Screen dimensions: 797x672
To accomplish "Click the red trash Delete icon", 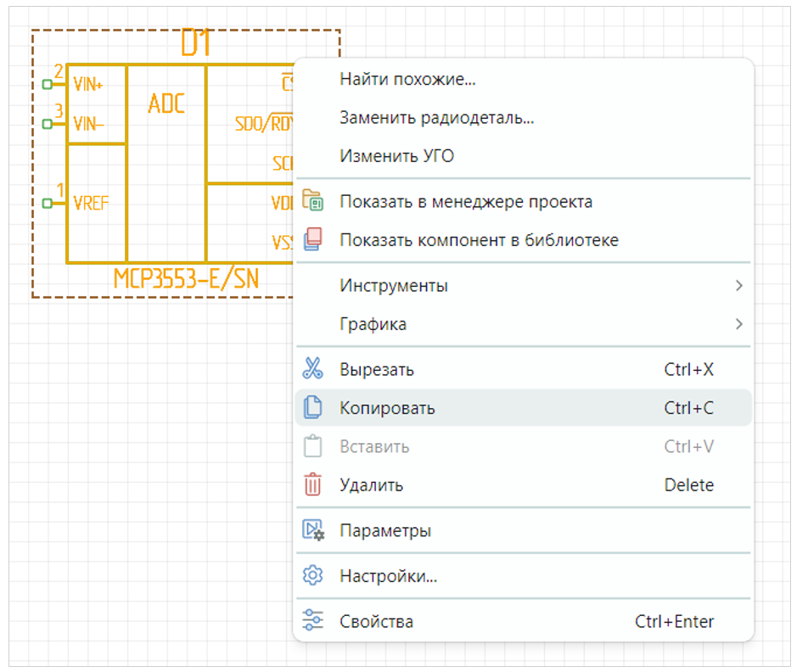I will (x=312, y=484).
